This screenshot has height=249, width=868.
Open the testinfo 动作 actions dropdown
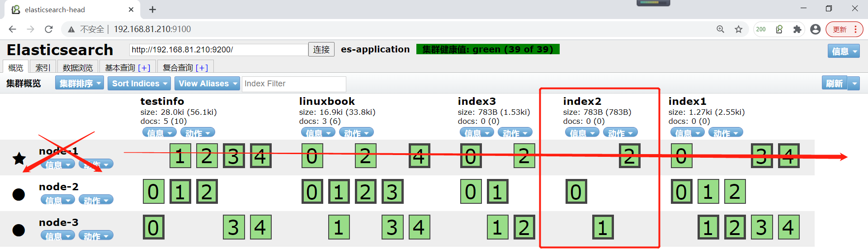point(198,133)
